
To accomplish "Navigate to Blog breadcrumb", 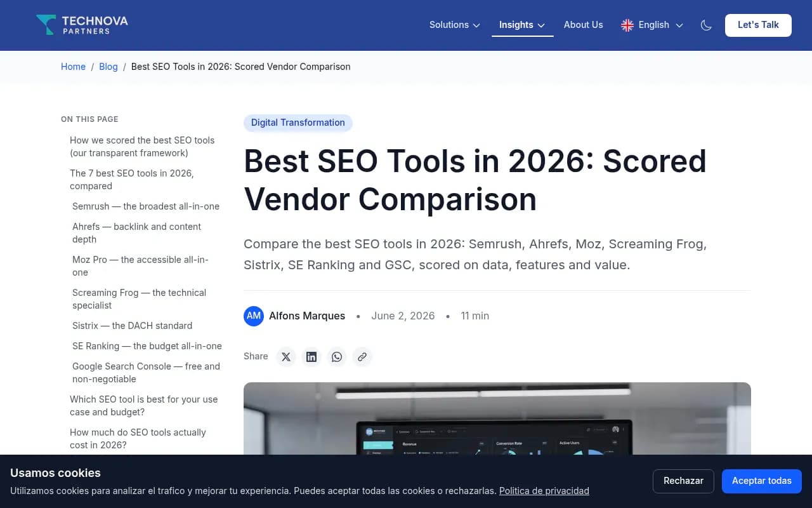I will click(108, 67).
